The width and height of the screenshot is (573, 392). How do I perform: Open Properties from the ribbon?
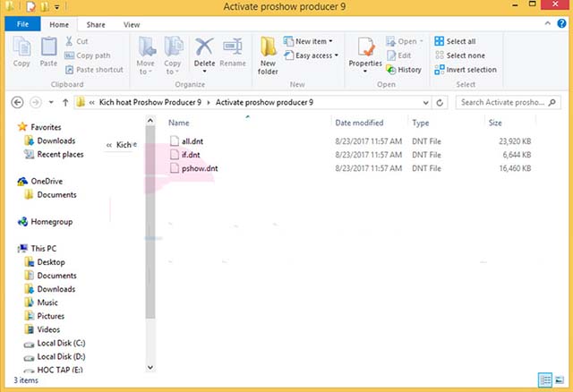365,53
